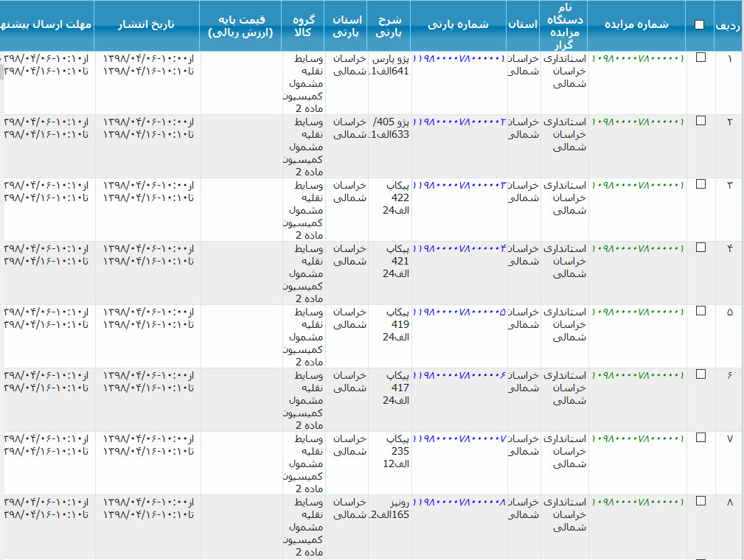The width and height of the screenshot is (744, 560).
Task: Open party number link for پیکاپ 422
Action: pos(459,186)
